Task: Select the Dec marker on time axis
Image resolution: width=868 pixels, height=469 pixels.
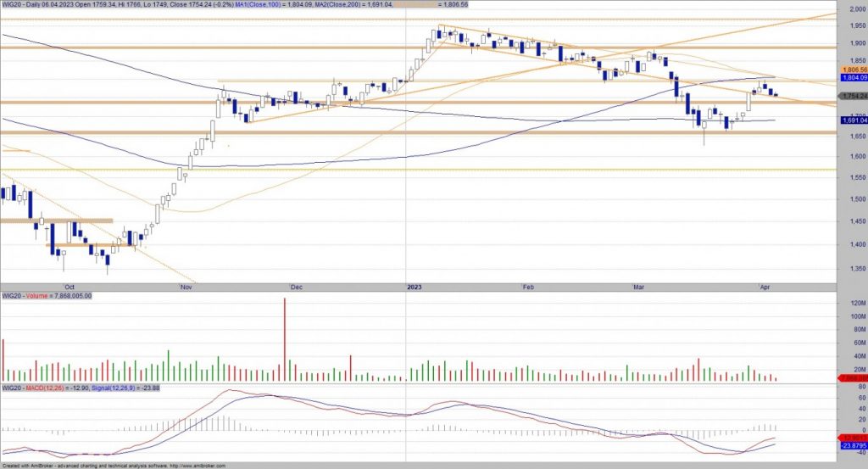Action: coord(296,287)
